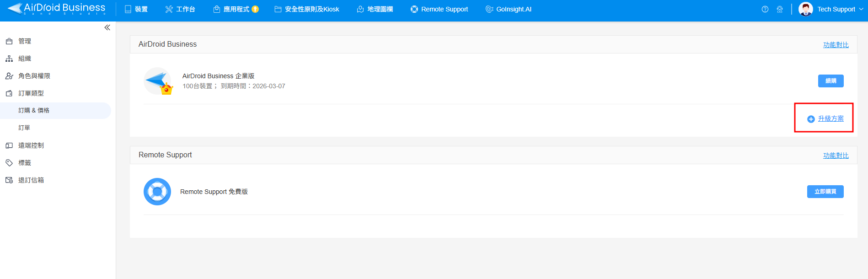
Task: Select 訂購 & 價格 submenu item
Action: 55,111
